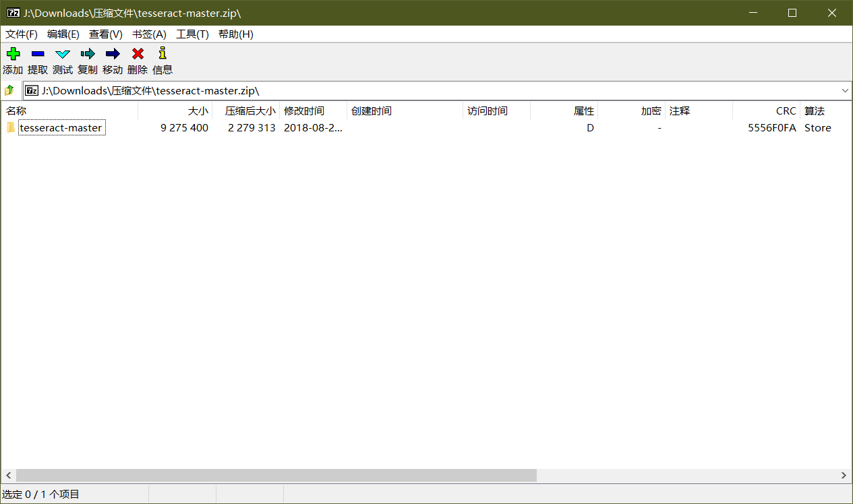Screen dimensions: 853x504
Task: Sort by 注释 column header
Action: coord(699,111)
